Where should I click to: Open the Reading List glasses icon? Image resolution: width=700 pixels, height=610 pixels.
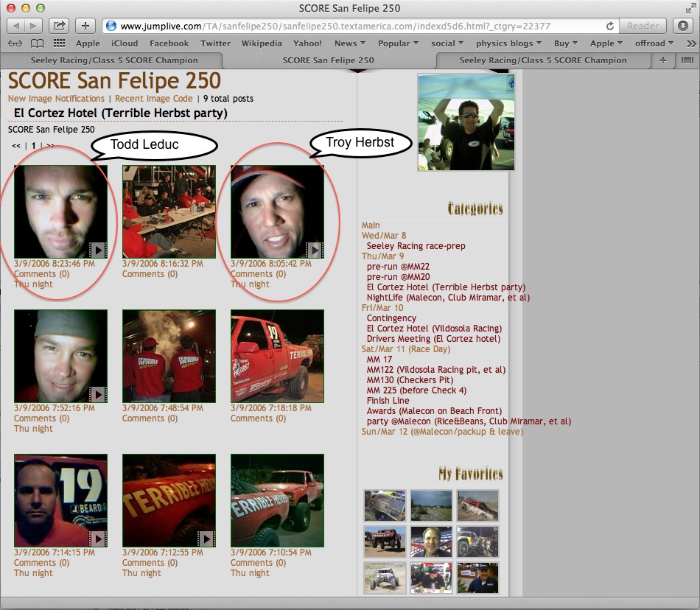point(15,43)
